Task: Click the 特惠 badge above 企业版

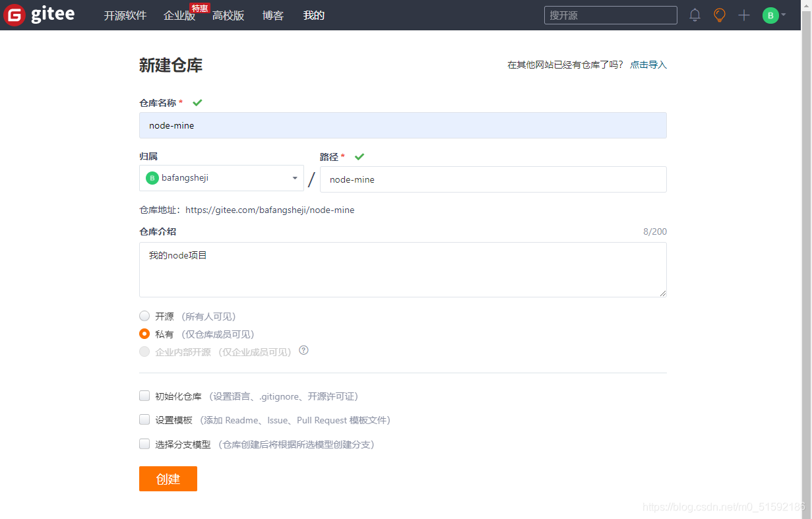Action: click(199, 7)
